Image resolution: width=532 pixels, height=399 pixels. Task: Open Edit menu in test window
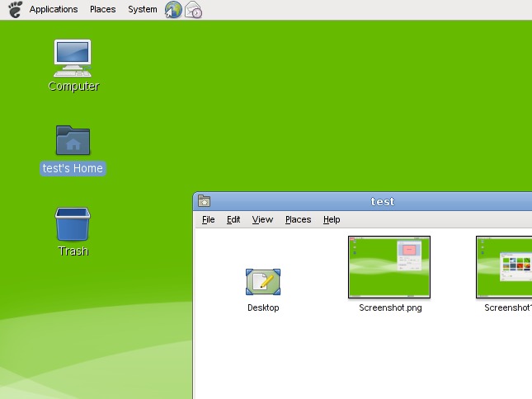pyautogui.click(x=233, y=219)
